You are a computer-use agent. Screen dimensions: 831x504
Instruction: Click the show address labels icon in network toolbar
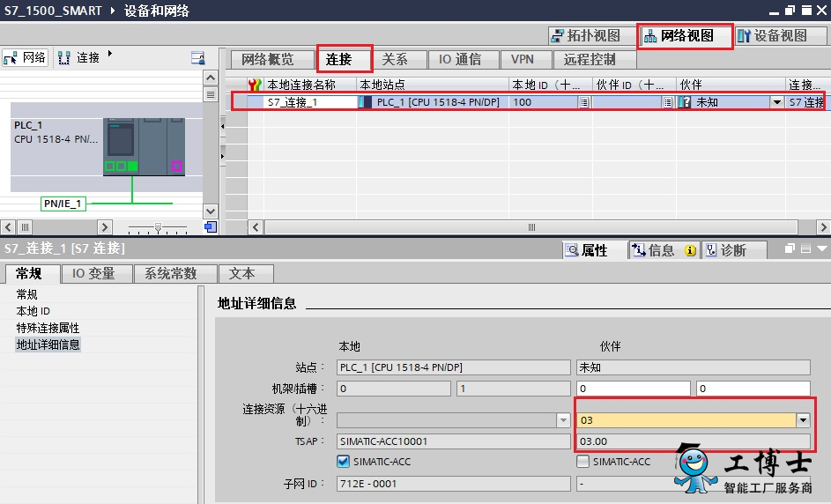[198, 58]
